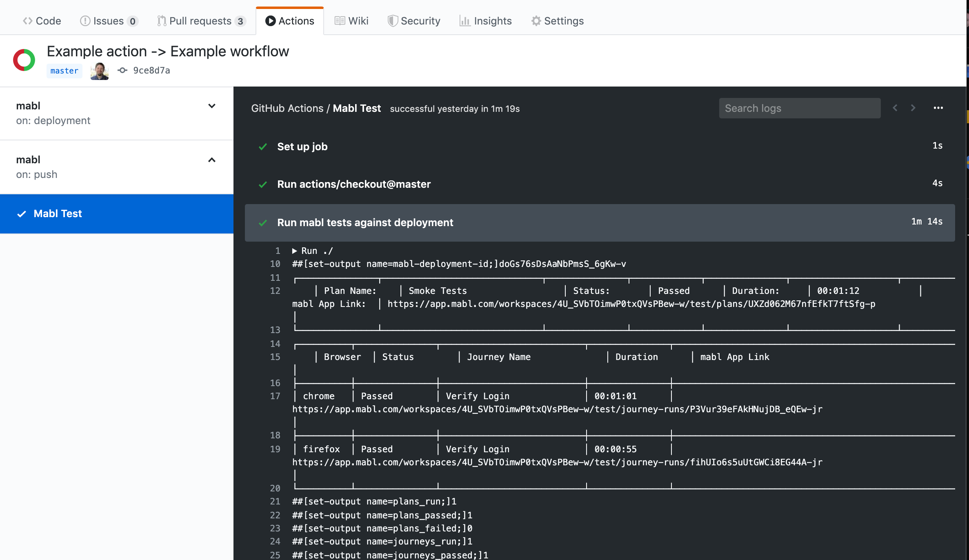Open Settings via the gear icon
Image resolution: width=969 pixels, height=560 pixels.
536,21
